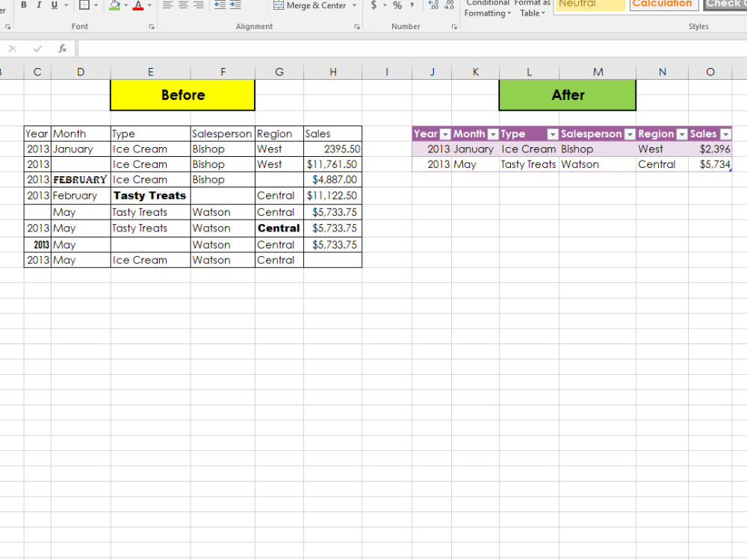
Task: Open Alignment dialog launcher
Action: [x=357, y=27]
